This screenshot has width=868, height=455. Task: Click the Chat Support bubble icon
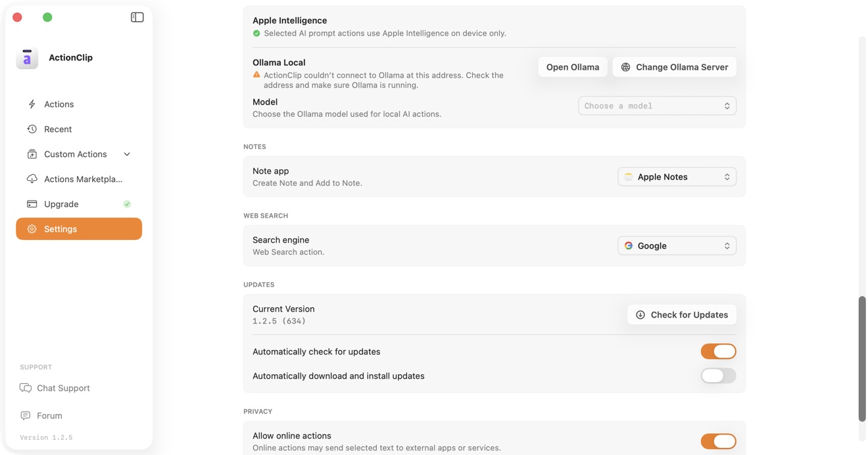26,388
